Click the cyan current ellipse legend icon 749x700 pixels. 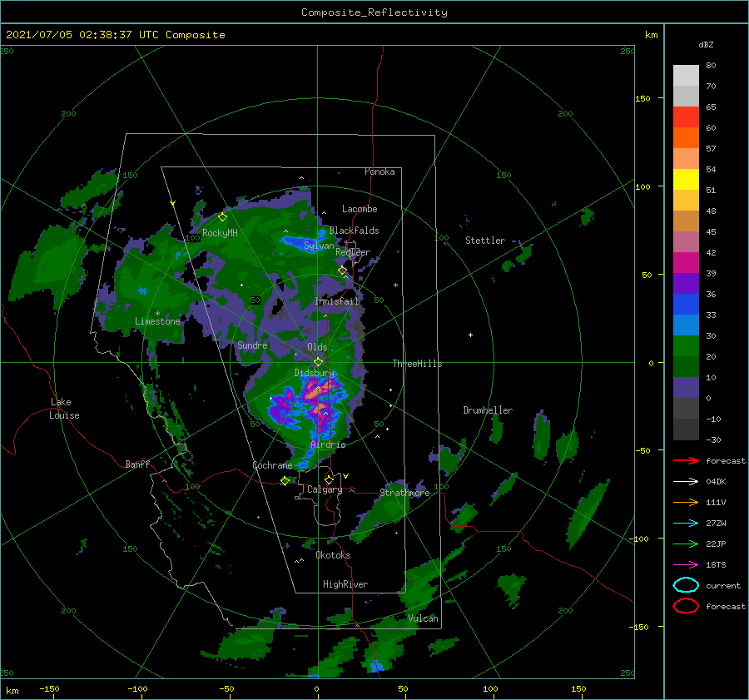(x=686, y=585)
